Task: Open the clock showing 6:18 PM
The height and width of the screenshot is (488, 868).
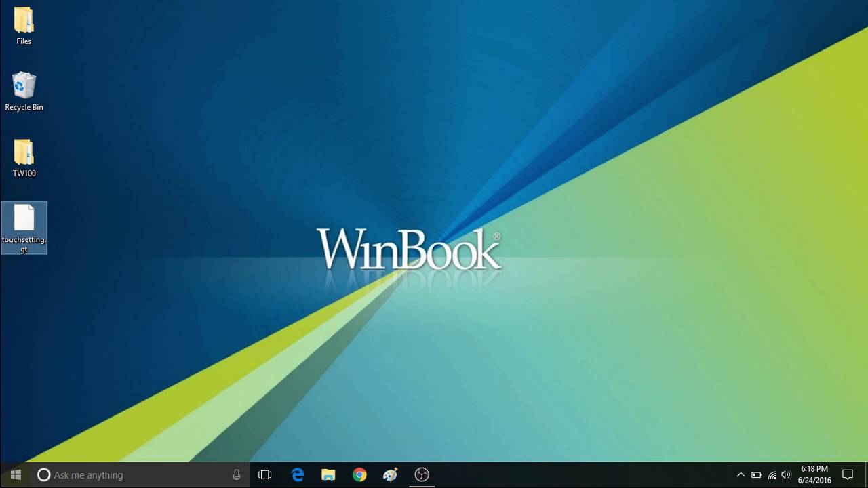Action: click(814, 474)
